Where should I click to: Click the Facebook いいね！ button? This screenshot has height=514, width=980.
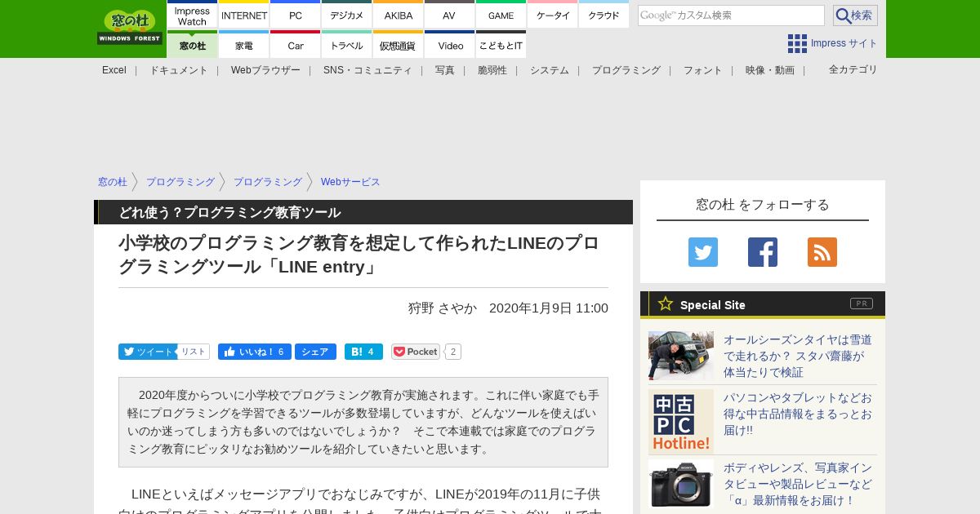pos(255,352)
